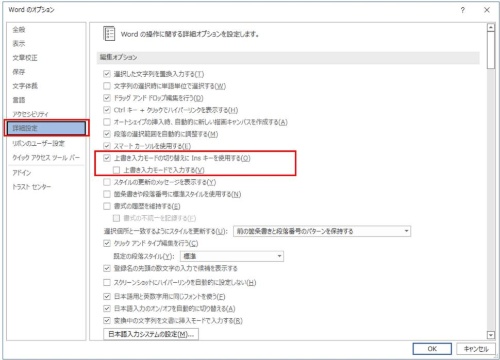The height and width of the screenshot is (360, 500).
Task: Select the 表示 category
Action: (x=19, y=44)
